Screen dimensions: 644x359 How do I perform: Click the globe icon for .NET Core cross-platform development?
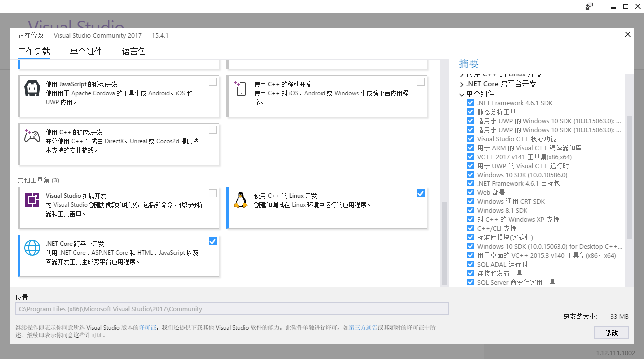point(32,248)
